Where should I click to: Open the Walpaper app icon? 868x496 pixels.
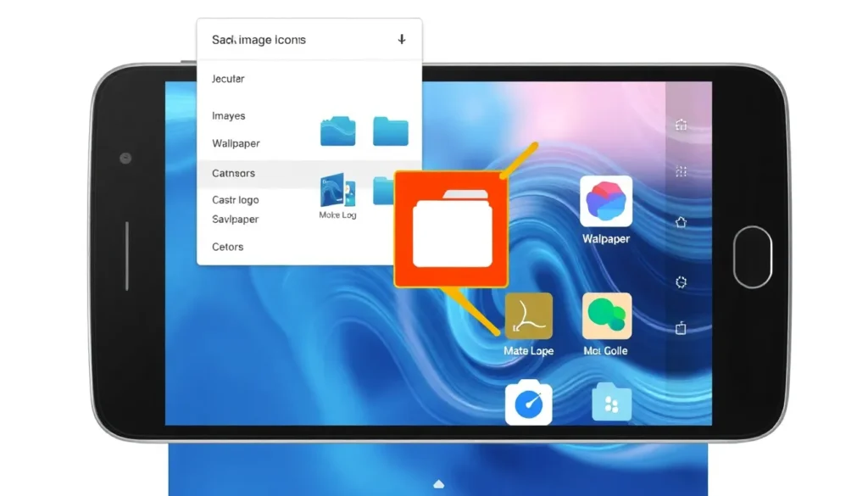[x=606, y=202]
